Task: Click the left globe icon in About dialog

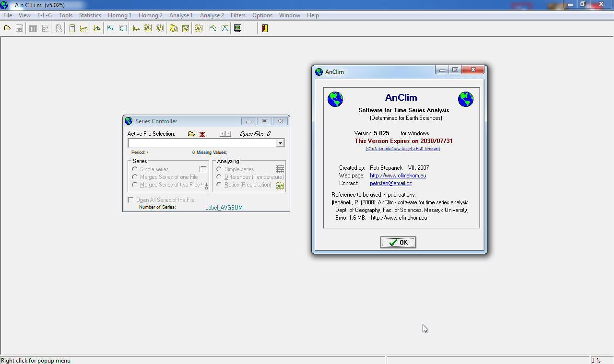Action: (335, 99)
